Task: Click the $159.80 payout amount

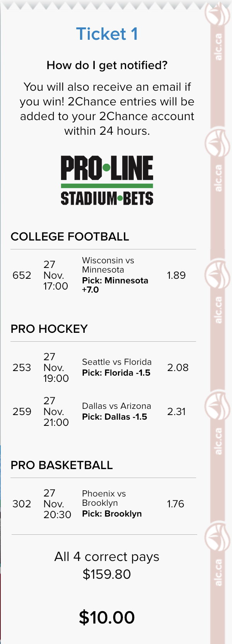Action: (x=107, y=574)
